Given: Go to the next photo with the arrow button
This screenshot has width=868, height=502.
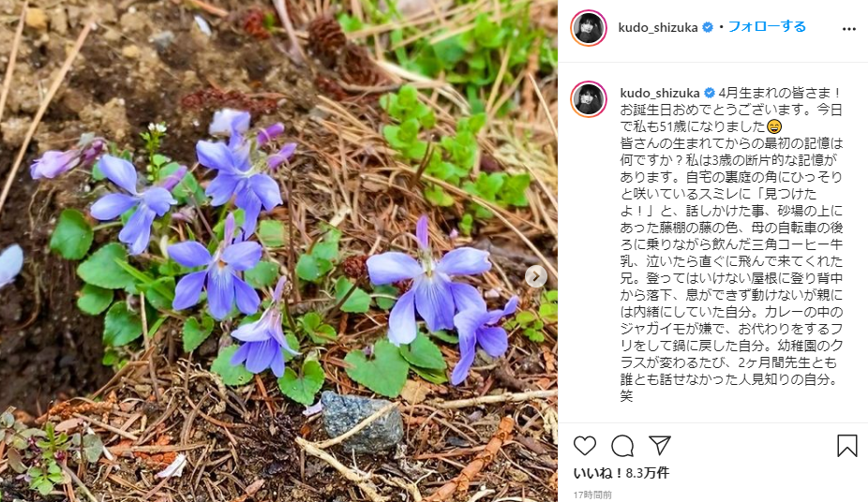Looking at the screenshot, I should coord(536,276).
